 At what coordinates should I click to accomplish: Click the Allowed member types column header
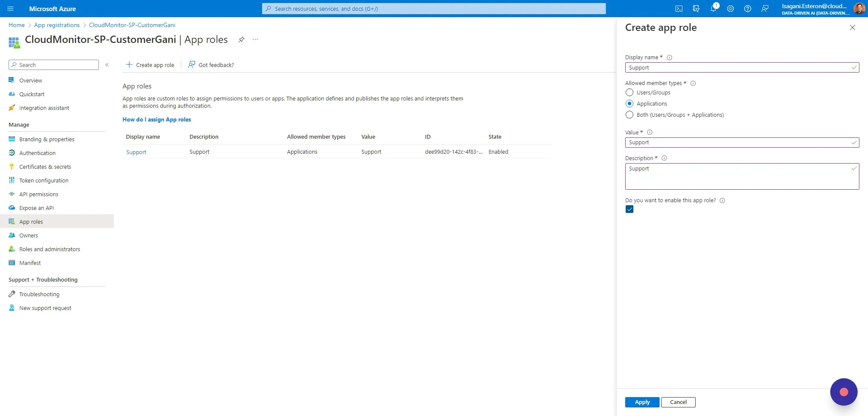316,137
